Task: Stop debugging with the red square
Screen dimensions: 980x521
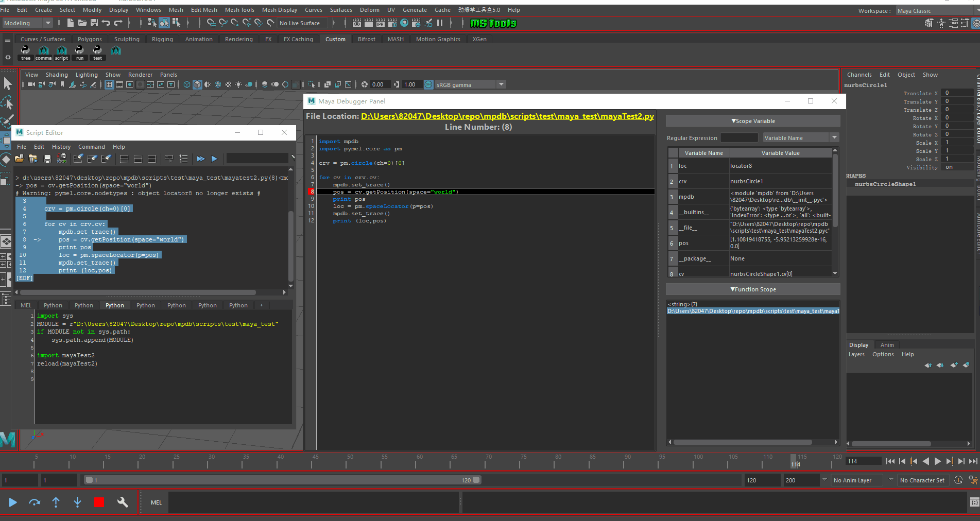Action: coord(99,502)
